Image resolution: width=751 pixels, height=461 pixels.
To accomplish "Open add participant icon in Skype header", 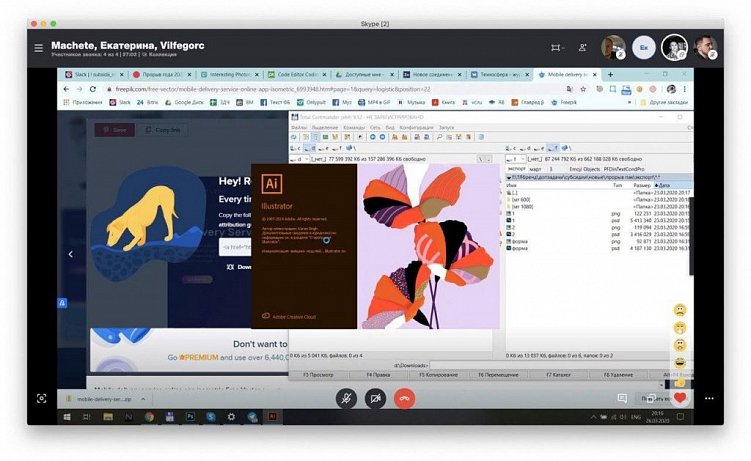I will click(x=582, y=47).
